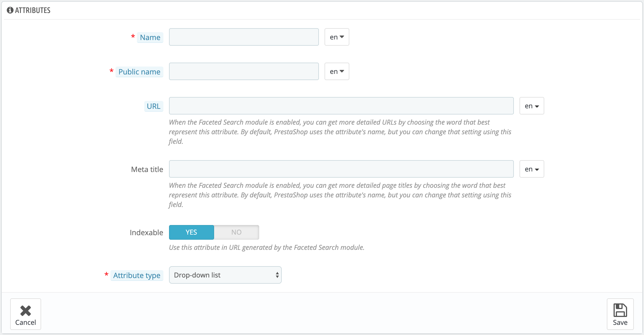Click inside the Name text field
644x335 pixels.
coord(244,37)
